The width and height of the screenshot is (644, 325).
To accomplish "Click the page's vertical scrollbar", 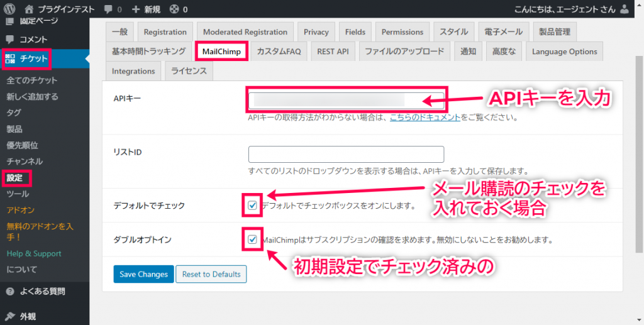I will [640, 153].
